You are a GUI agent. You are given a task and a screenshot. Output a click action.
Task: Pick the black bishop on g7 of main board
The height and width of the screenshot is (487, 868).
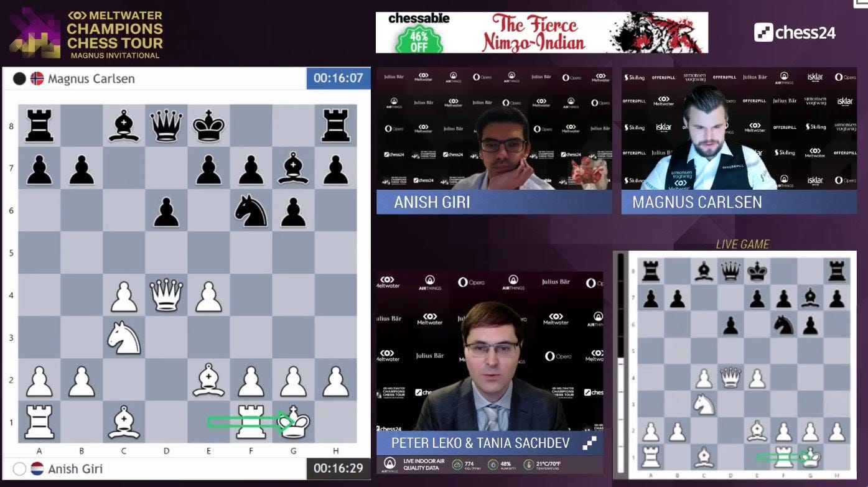pyautogui.click(x=293, y=168)
